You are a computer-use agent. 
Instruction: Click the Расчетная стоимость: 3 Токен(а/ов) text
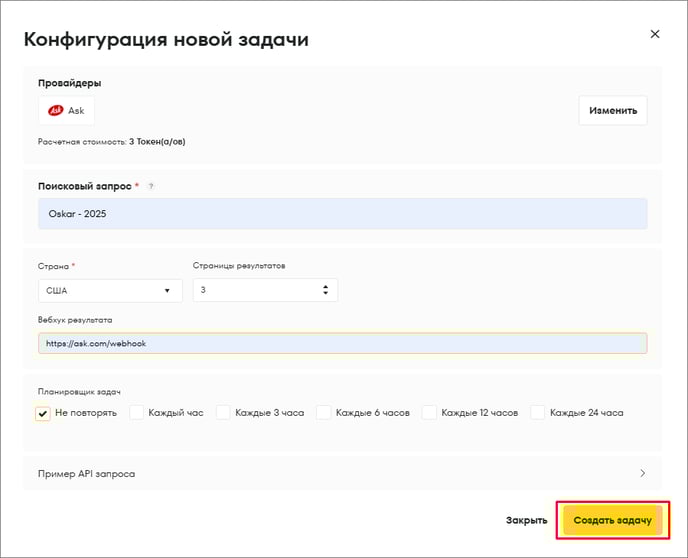[x=111, y=142]
